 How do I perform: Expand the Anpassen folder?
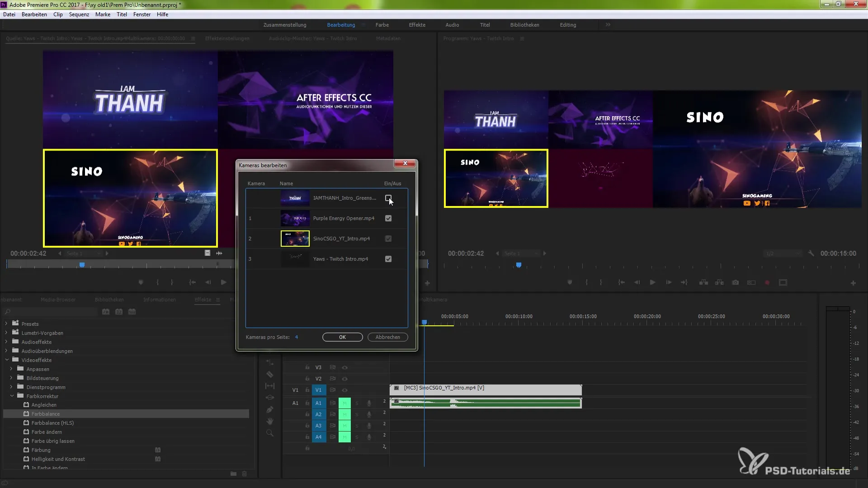pyautogui.click(x=11, y=369)
